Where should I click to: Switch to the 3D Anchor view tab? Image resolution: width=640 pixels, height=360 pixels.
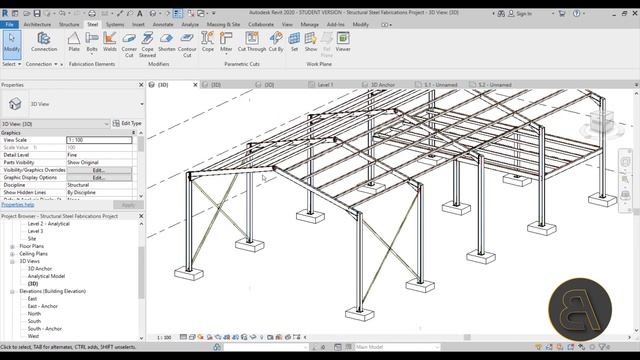point(382,85)
